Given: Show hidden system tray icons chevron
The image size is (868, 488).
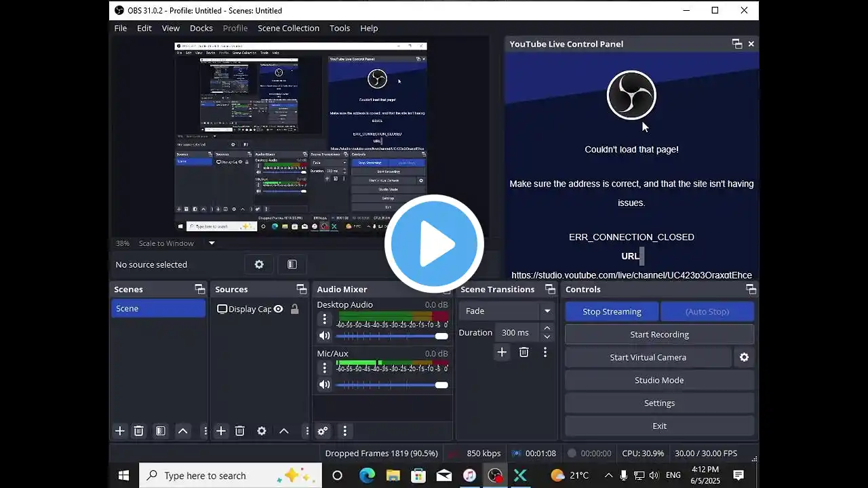Looking at the screenshot, I should click(608, 475).
